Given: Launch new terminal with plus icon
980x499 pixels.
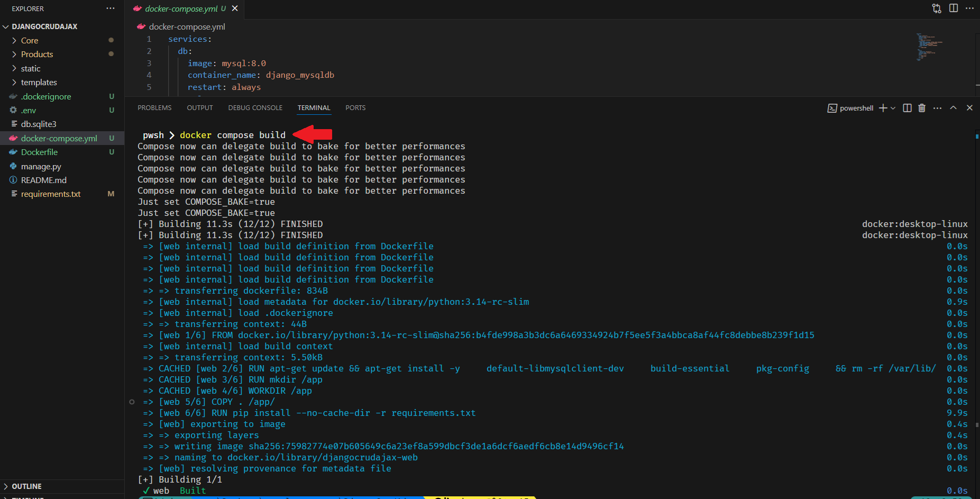Looking at the screenshot, I should click(883, 108).
